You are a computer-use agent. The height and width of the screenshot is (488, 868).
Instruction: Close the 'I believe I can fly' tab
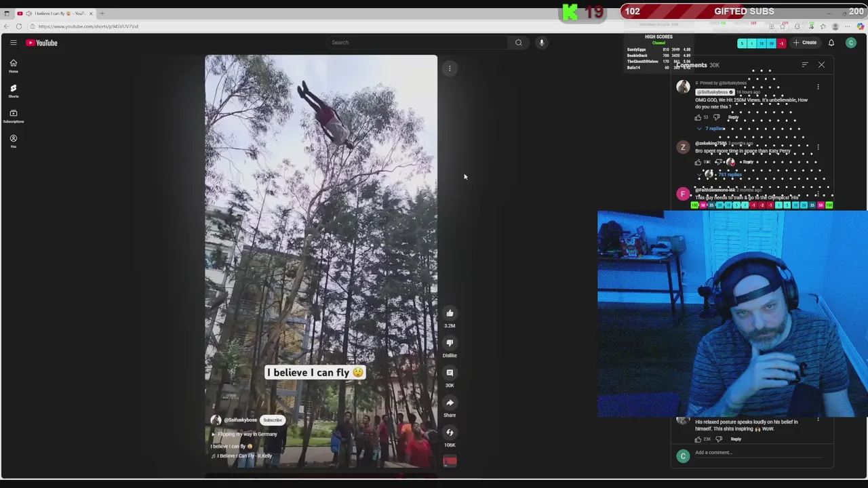(x=91, y=14)
